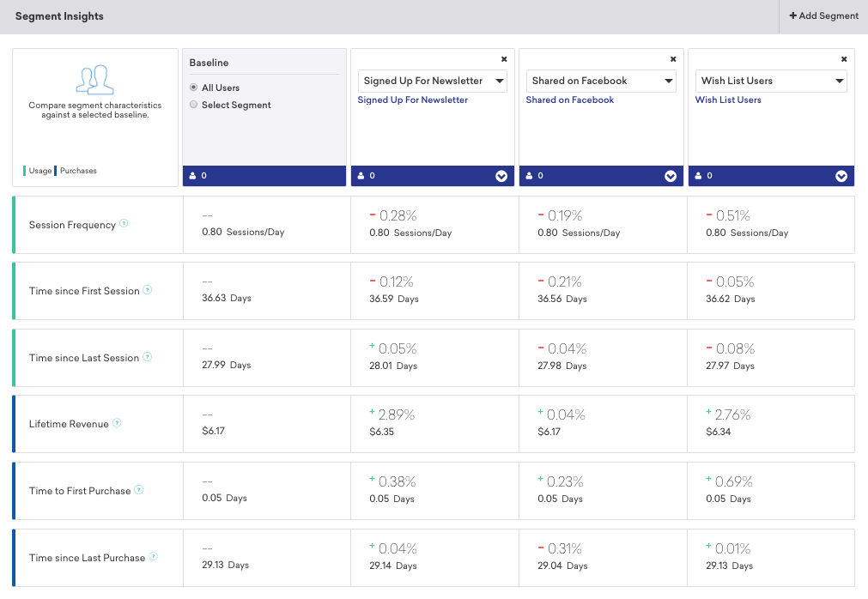868x599 pixels.
Task: Show Lifetime Revenue help tooltip icon
Action: 117,423
